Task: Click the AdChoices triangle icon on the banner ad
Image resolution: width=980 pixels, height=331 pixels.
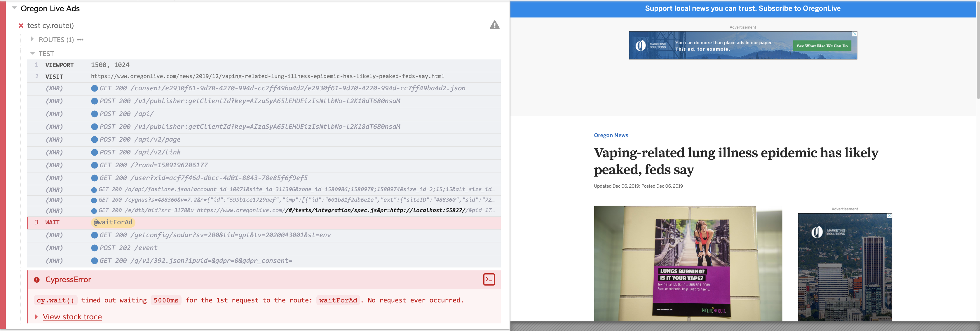Action: click(855, 34)
